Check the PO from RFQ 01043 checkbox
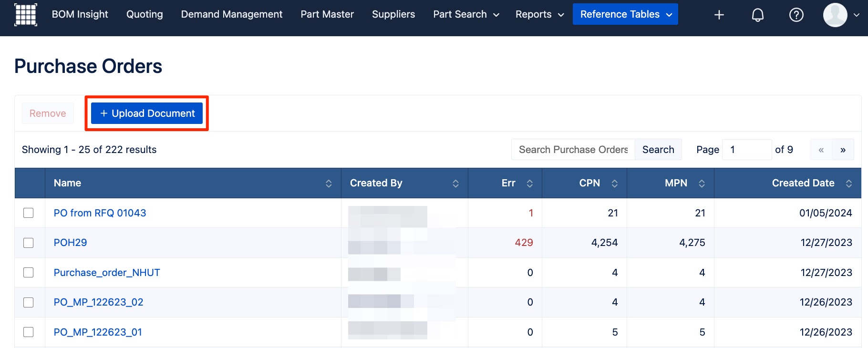The width and height of the screenshot is (868, 348). [x=29, y=213]
